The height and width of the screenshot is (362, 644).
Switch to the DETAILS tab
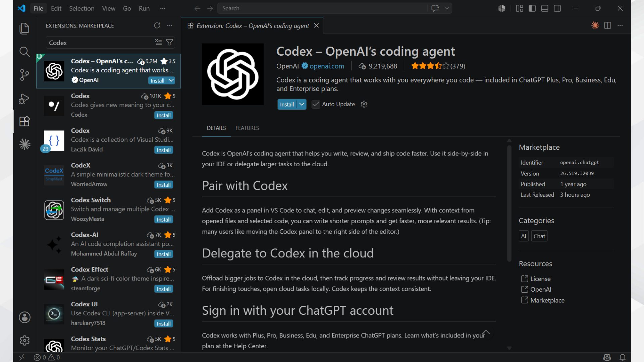pos(216,128)
